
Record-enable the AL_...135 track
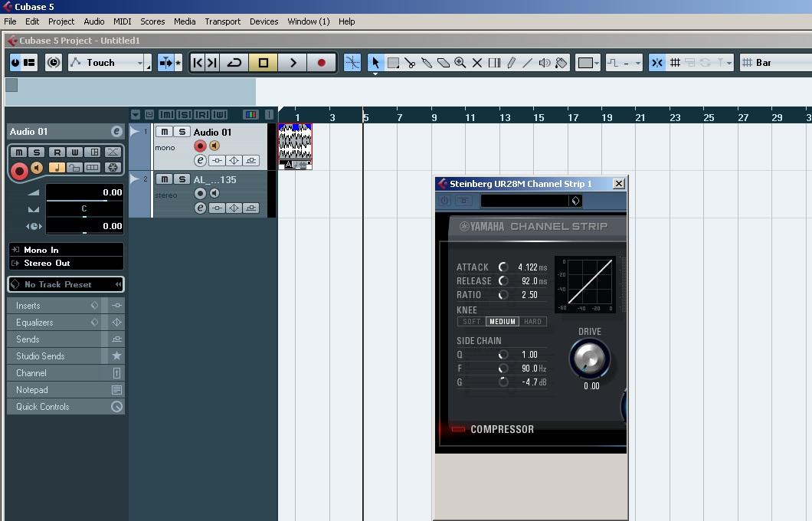coord(200,193)
